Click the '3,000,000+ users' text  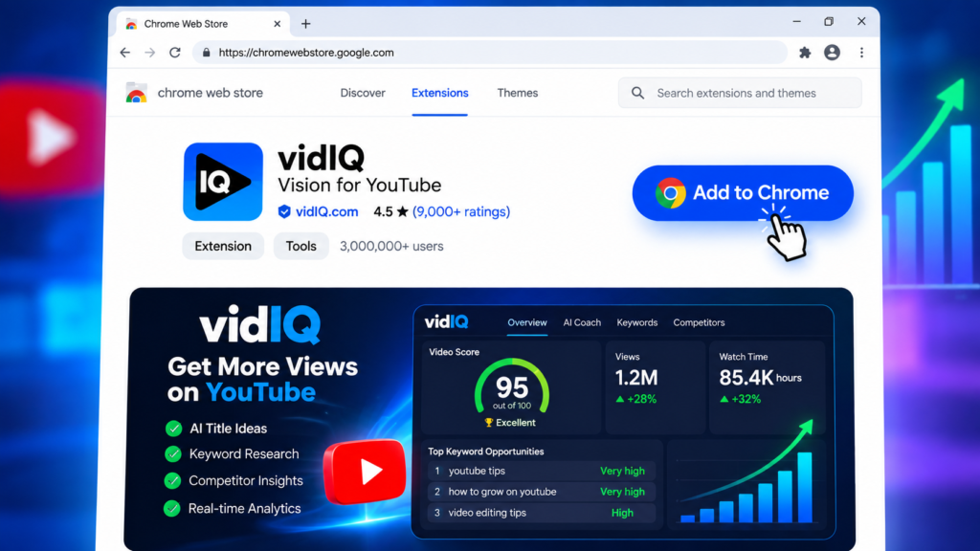pos(391,246)
